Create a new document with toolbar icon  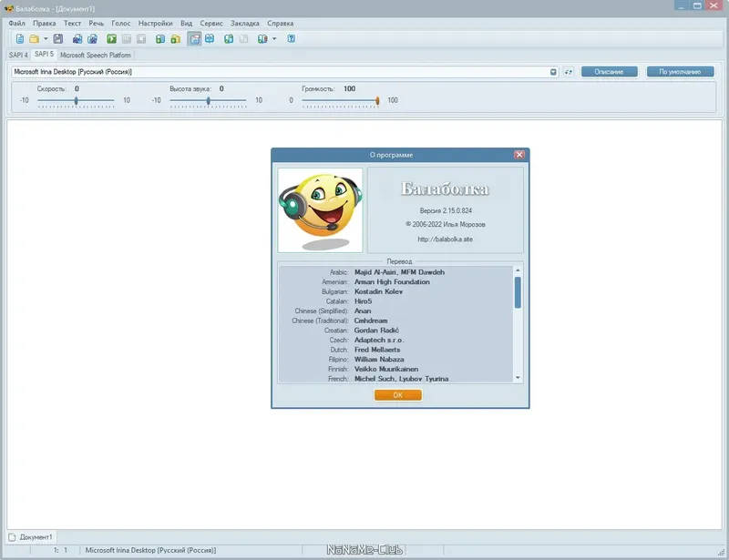[x=19, y=39]
